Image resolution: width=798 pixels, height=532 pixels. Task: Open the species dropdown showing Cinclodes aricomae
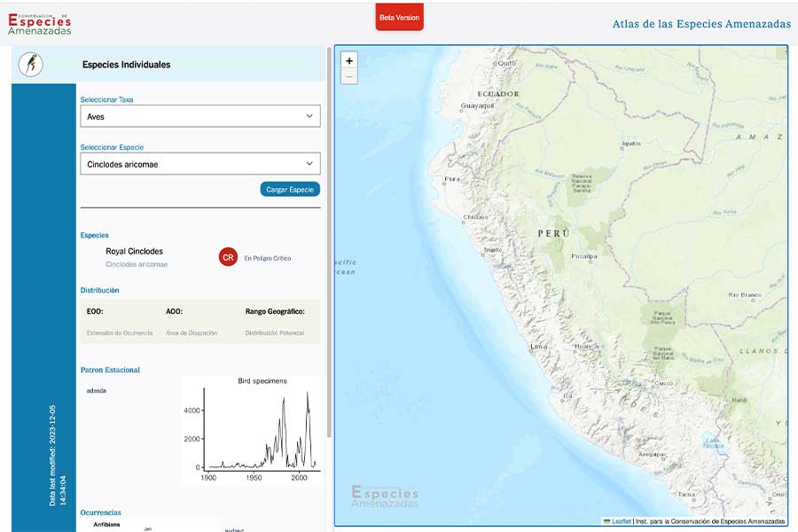coord(200,164)
